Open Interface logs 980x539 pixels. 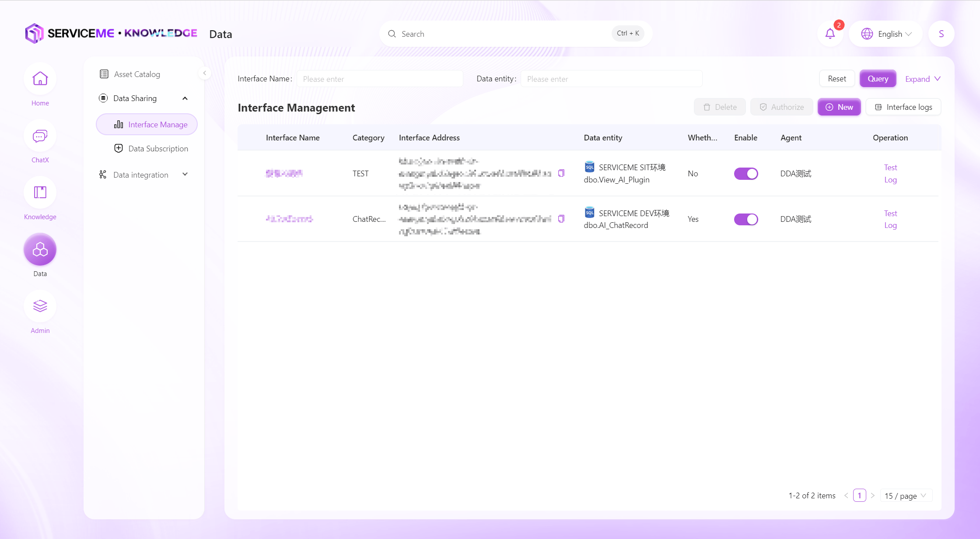coord(903,107)
